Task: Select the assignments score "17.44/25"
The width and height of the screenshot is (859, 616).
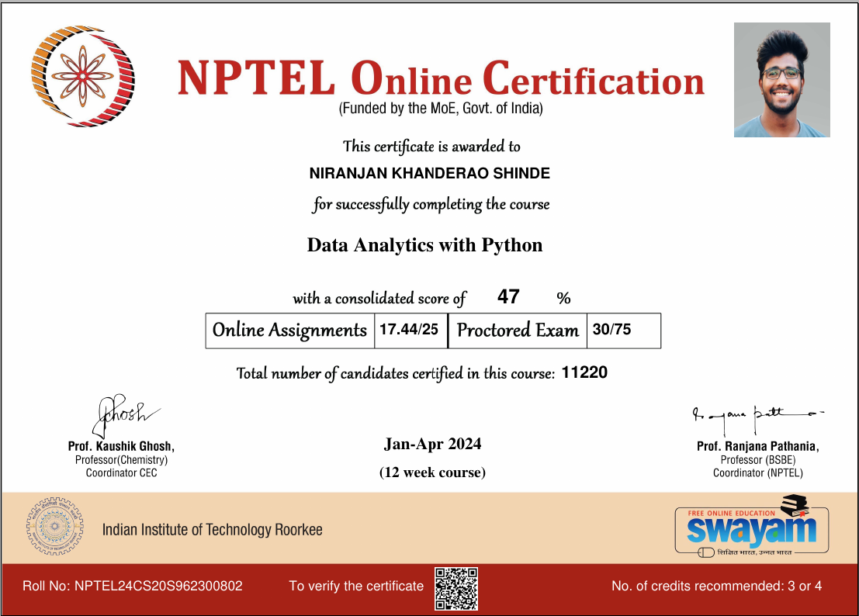Action: [x=409, y=330]
